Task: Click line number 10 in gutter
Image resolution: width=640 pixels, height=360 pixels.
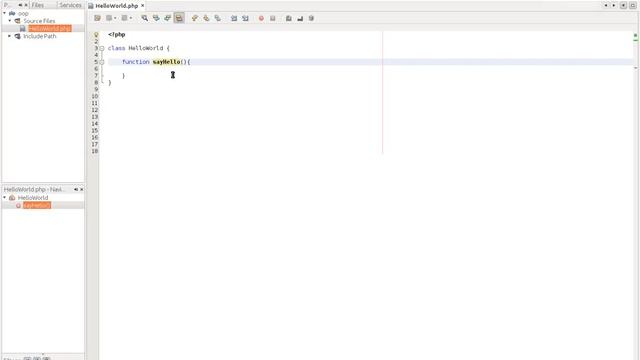Action: pyautogui.click(x=95, y=96)
